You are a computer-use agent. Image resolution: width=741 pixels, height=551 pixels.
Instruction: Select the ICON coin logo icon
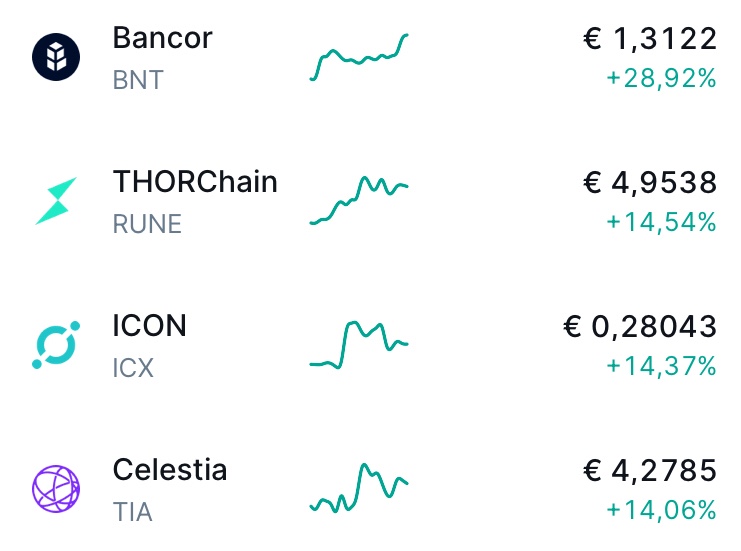coord(56,345)
